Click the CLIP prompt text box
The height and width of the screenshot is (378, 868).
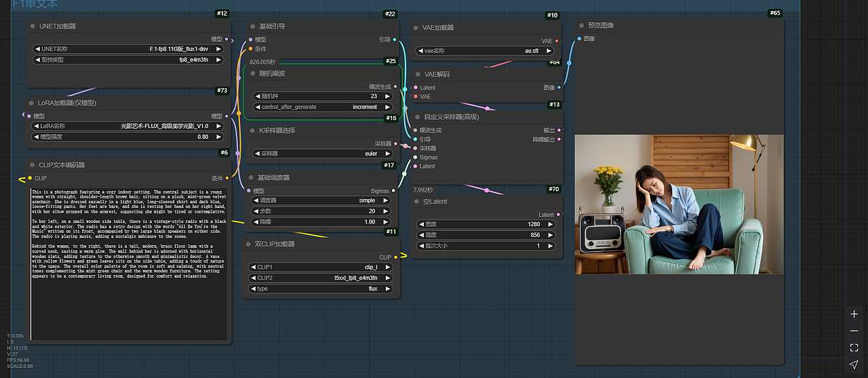(x=129, y=264)
